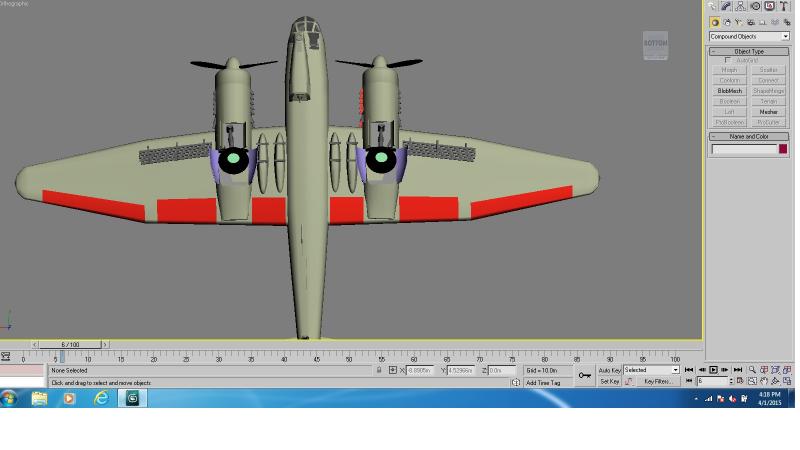Click the Zoom magnifier viewport tool

(x=752, y=370)
